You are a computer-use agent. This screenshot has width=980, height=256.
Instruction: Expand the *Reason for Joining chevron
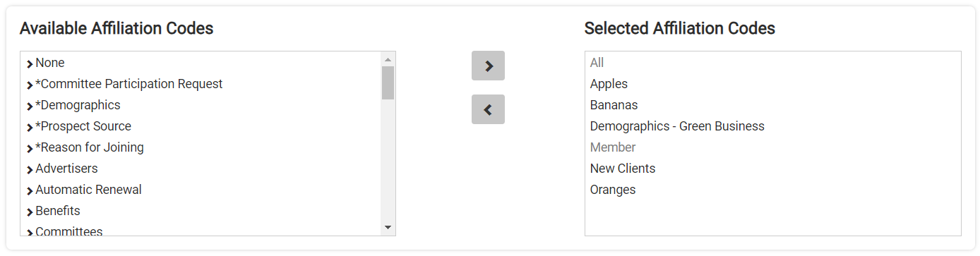pos(30,149)
